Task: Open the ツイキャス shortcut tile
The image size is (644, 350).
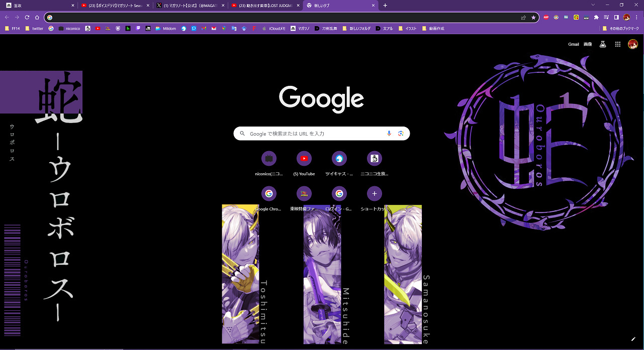Action: pos(339,163)
